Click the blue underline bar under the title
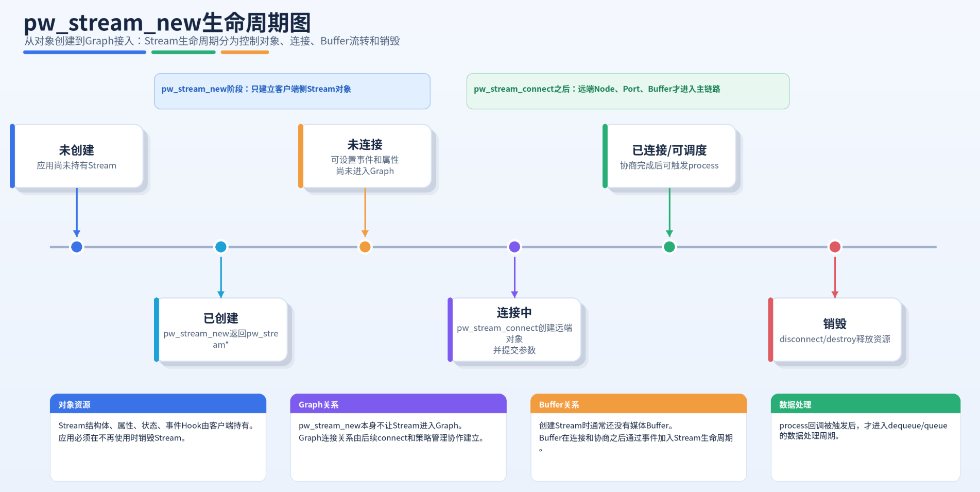 coord(85,52)
